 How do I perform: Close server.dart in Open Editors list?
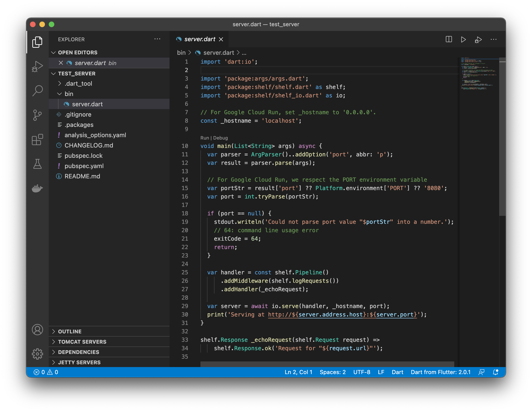61,63
